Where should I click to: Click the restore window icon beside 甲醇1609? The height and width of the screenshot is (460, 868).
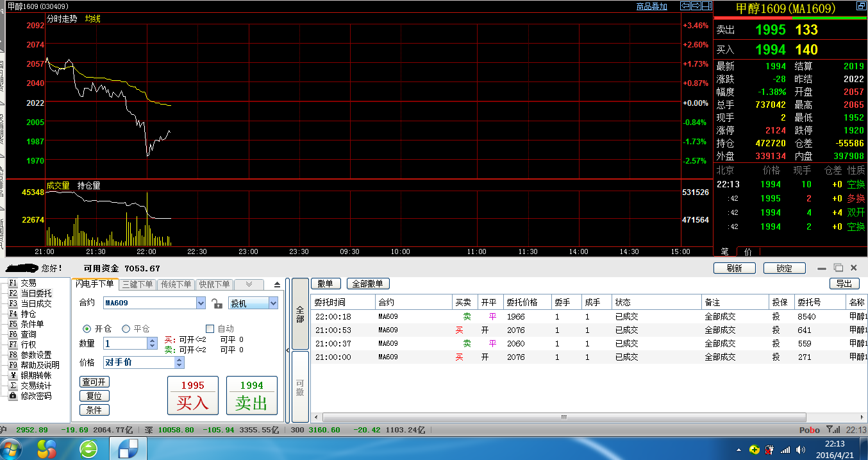click(861, 6)
